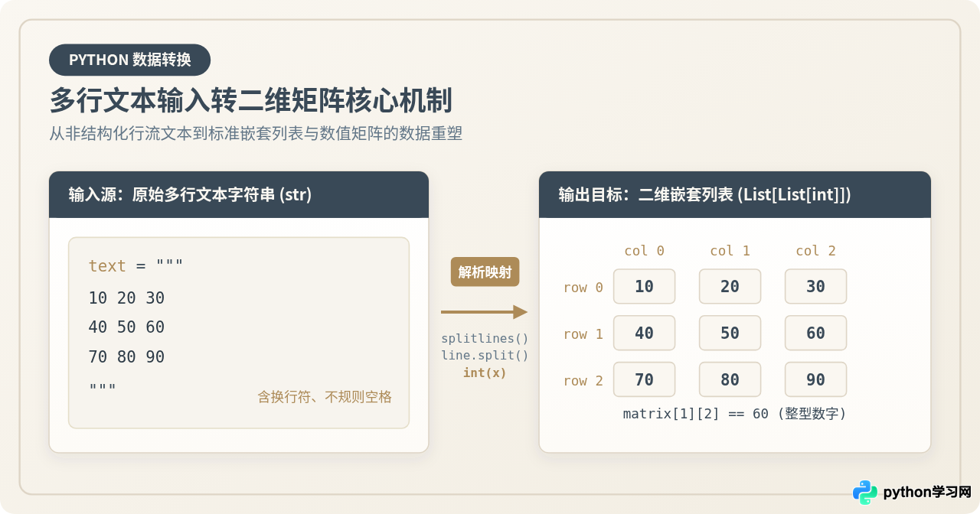Click the code line text = """

coord(136,266)
